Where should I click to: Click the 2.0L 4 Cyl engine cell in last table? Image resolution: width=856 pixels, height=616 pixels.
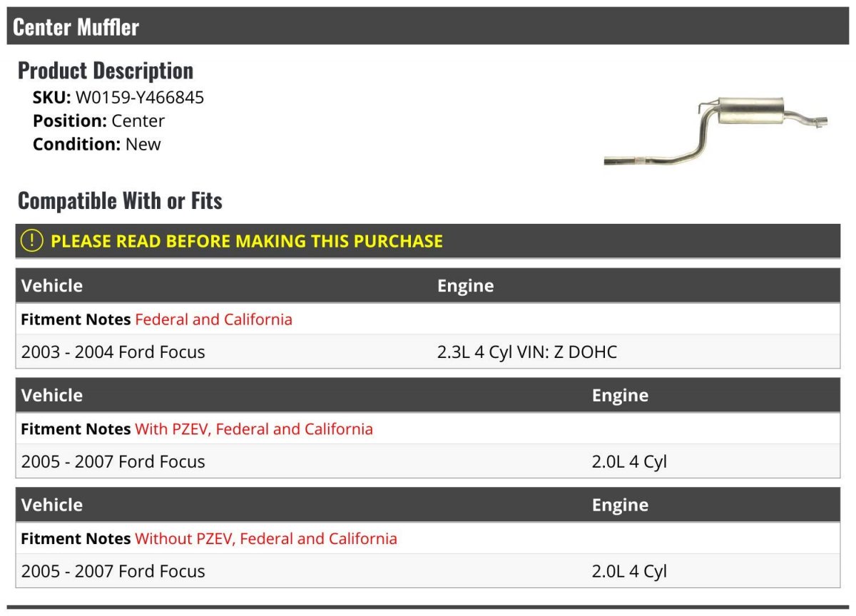click(x=629, y=572)
